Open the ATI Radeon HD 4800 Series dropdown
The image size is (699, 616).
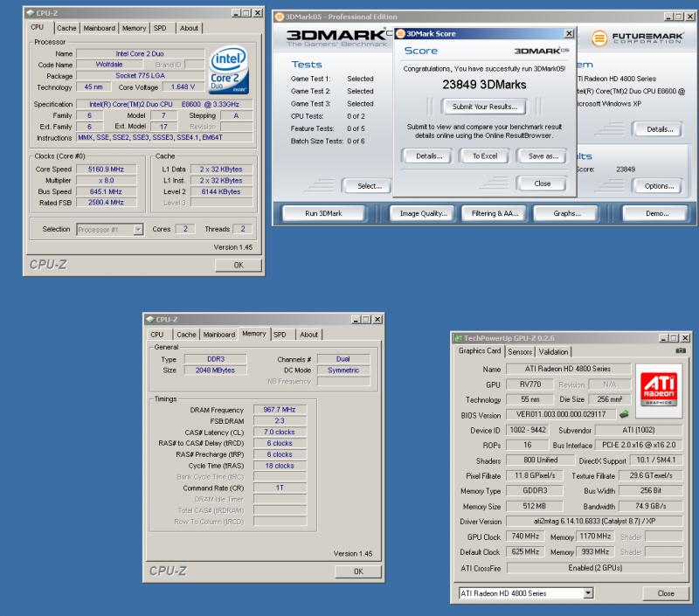point(588,592)
